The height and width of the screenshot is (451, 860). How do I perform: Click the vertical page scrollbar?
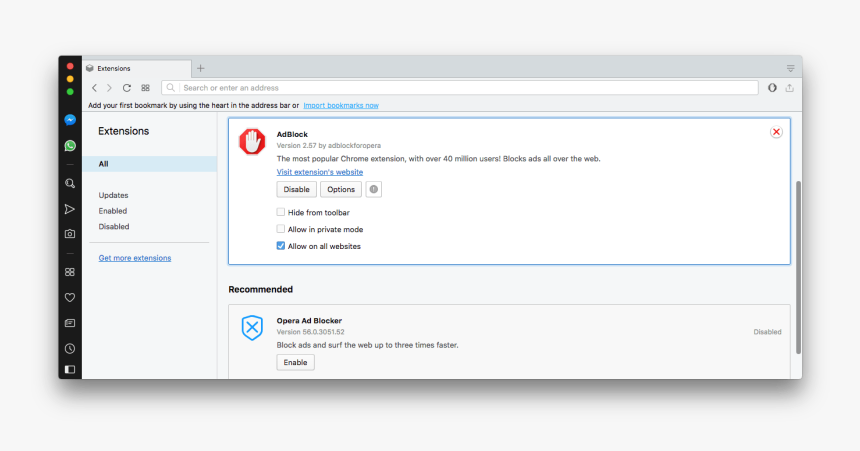click(798, 267)
